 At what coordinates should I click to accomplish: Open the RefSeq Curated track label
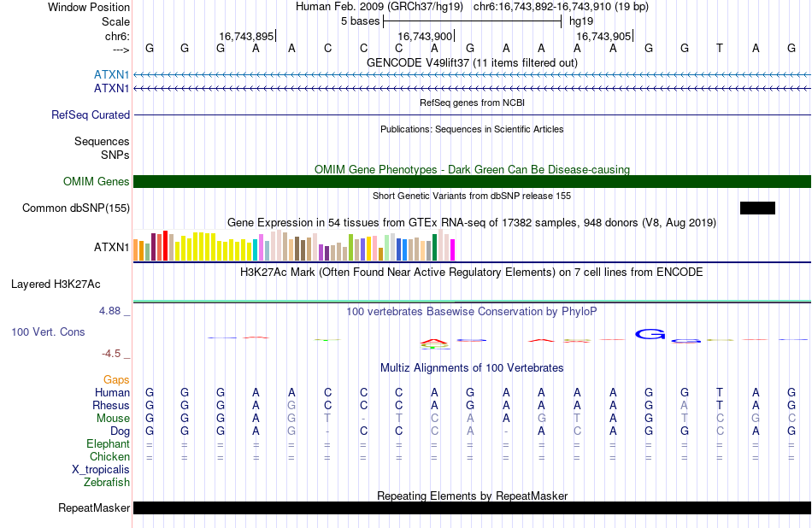pos(90,115)
